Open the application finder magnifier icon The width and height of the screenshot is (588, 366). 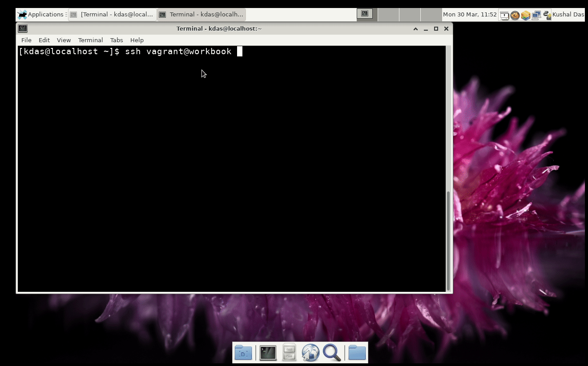[x=332, y=353]
